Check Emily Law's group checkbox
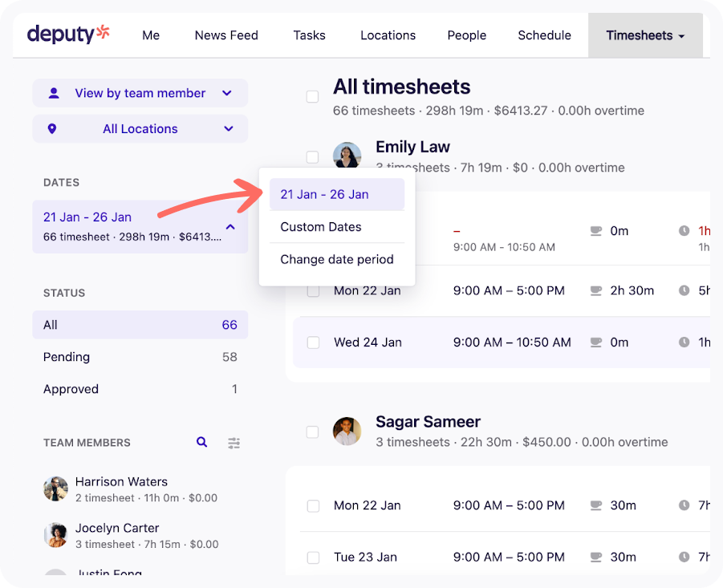This screenshot has height=588, width=723. pyautogui.click(x=312, y=157)
